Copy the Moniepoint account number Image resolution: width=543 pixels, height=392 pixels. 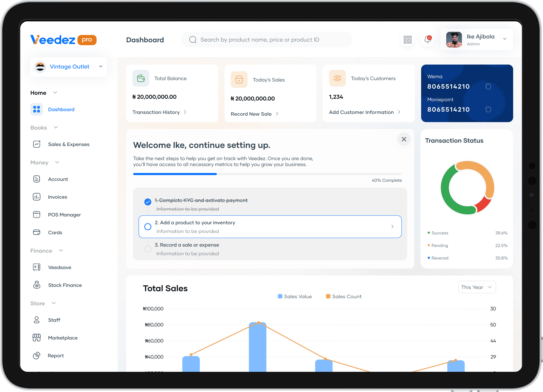pyautogui.click(x=488, y=109)
